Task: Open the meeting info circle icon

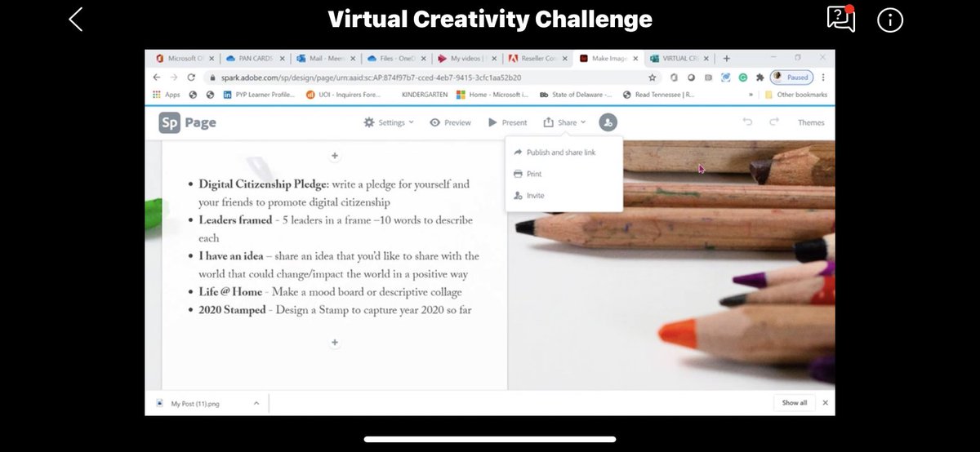Action: (889, 20)
